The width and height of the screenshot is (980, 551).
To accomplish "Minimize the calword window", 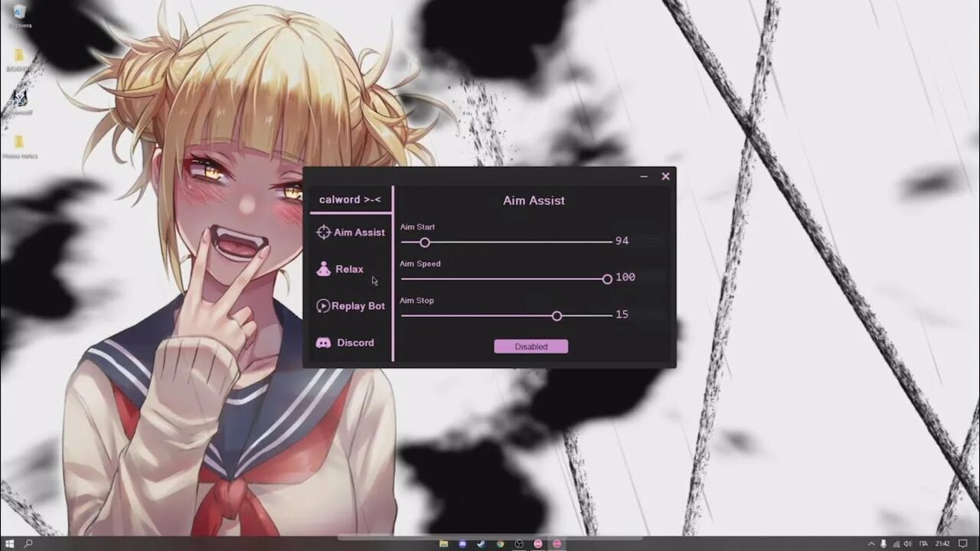I will 644,176.
